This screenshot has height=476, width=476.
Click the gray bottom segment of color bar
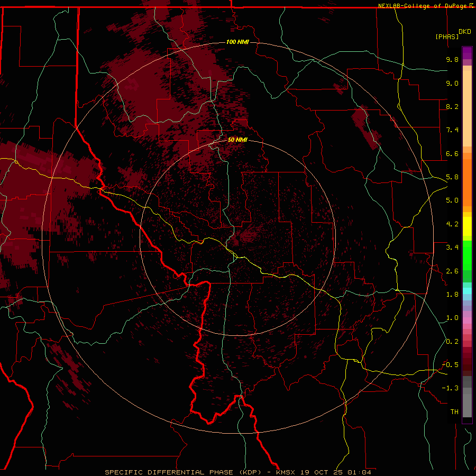pyautogui.click(x=467, y=404)
